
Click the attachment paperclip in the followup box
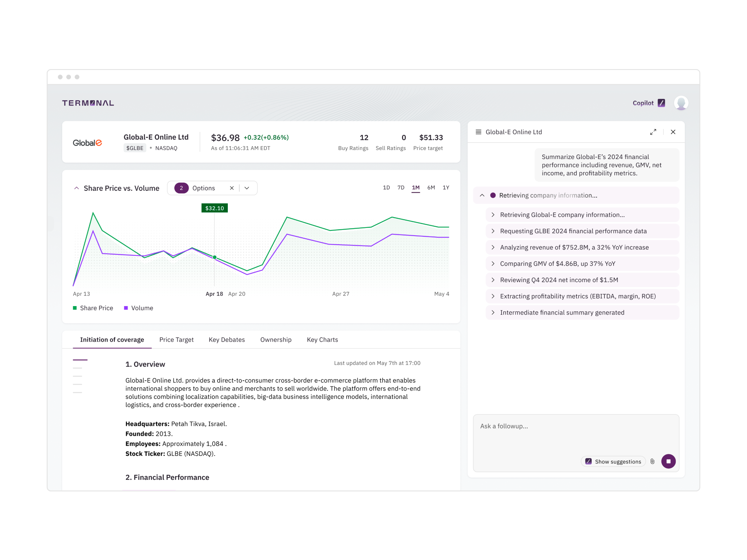tap(652, 461)
